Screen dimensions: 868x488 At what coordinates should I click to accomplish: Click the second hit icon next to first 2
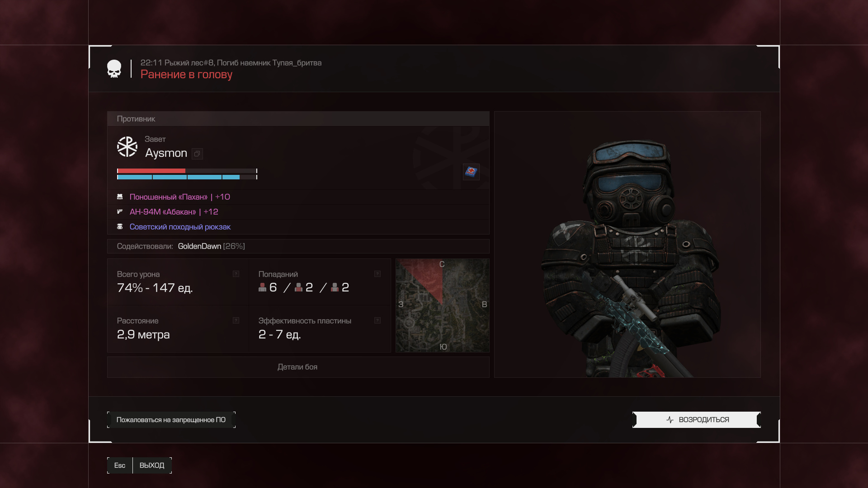pyautogui.click(x=298, y=287)
